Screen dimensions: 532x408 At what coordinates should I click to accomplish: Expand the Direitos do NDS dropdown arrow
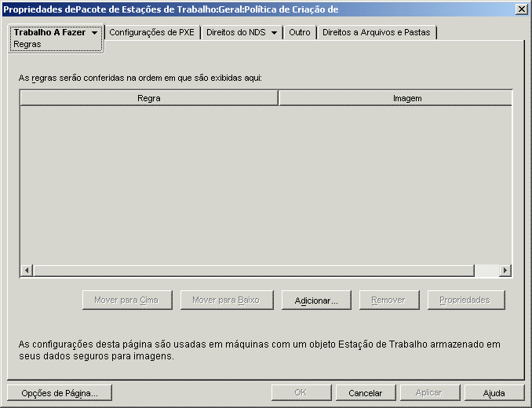click(x=274, y=33)
